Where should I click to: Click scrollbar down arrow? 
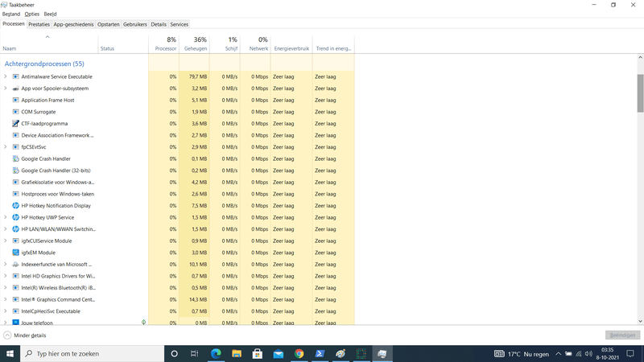click(640, 321)
